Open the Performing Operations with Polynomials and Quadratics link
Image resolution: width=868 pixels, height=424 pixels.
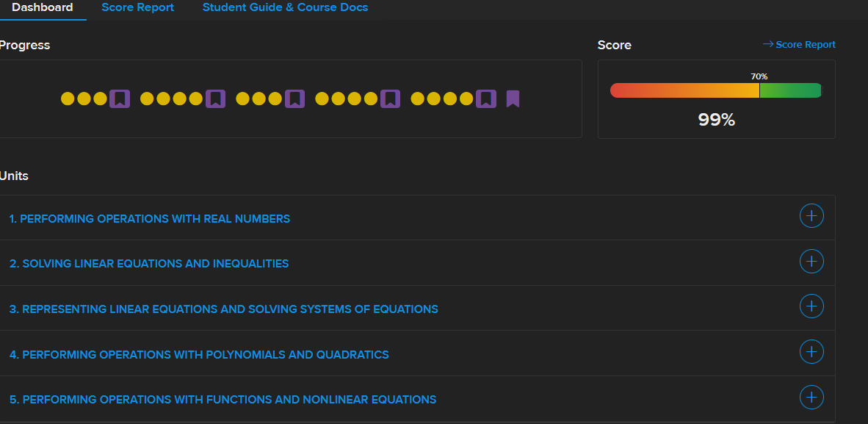click(199, 354)
